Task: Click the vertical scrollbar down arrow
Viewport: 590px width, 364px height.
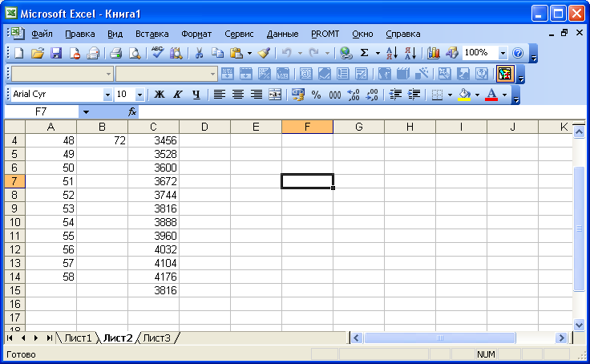Action: [x=579, y=325]
